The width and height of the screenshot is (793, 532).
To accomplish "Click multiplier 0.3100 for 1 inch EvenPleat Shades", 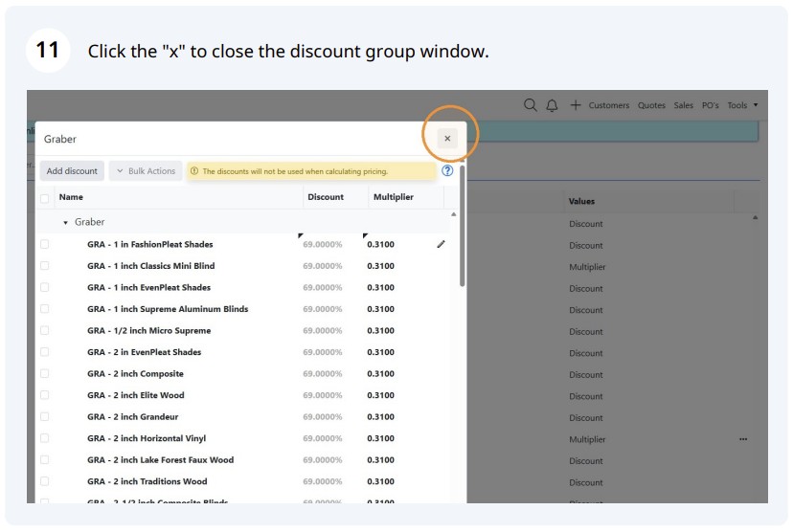I will point(381,287).
